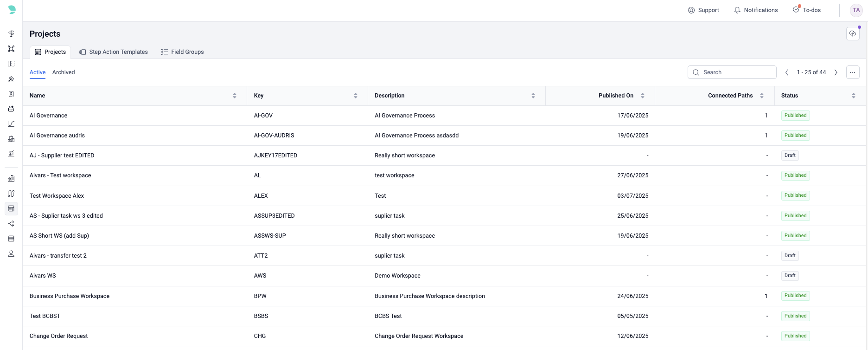Viewport: 868px width, 350px height.
Task: Click the cloud upload icon button
Action: coord(853,34)
